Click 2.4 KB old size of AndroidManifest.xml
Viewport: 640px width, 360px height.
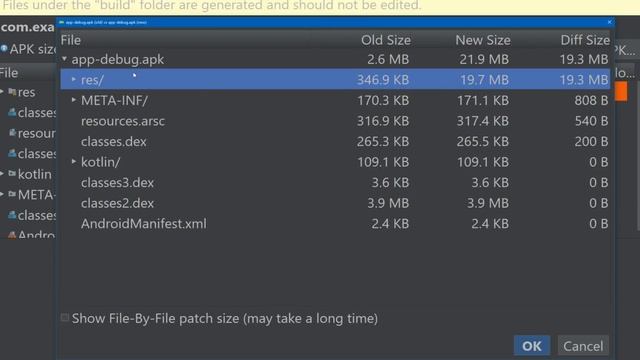pos(390,224)
